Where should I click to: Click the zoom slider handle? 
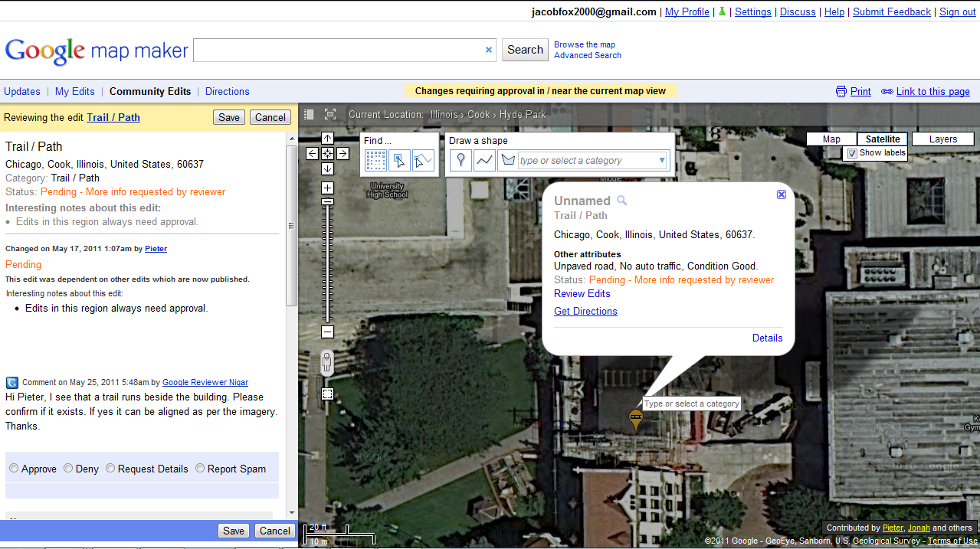click(327, 202)
